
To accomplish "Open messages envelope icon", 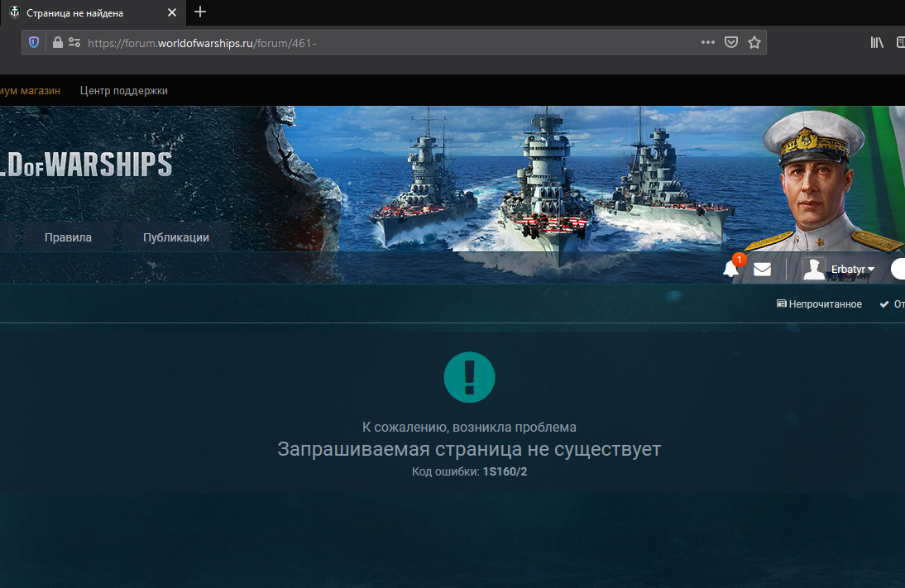I will (x=763, y=269).
